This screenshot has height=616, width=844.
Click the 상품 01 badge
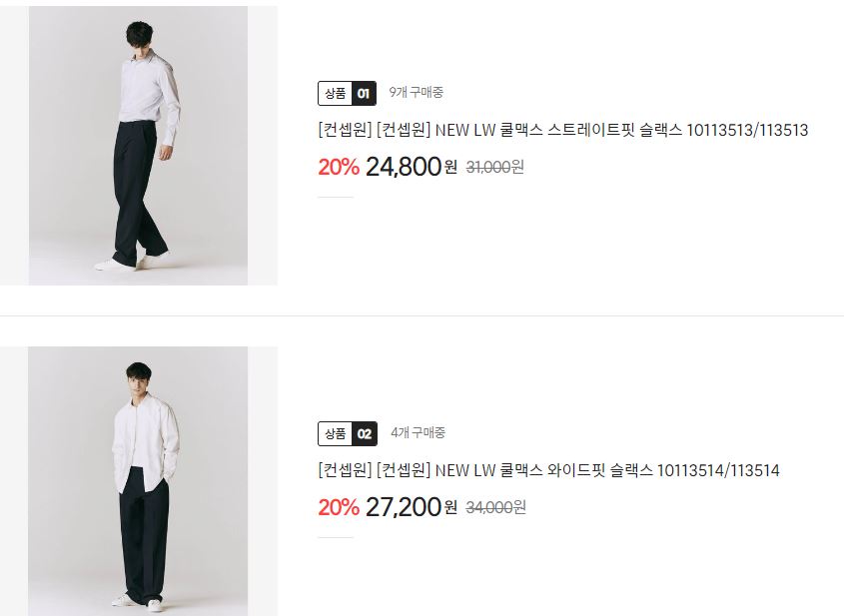[x=347, y=93]
